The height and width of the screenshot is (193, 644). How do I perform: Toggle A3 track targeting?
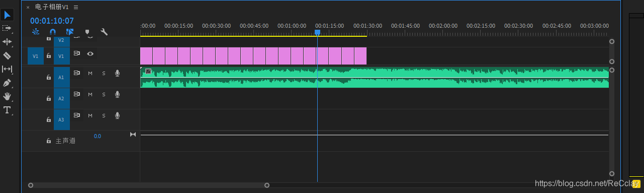(x=62, y=120)
